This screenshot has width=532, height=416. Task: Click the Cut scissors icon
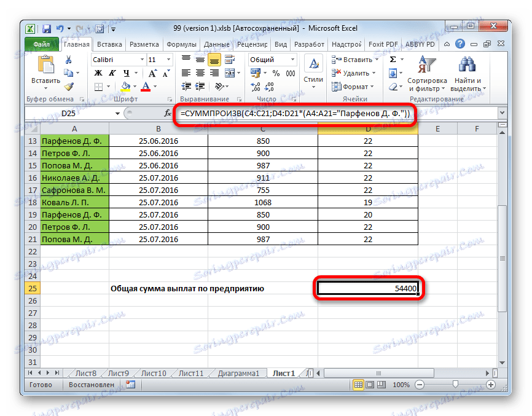point(69,60)
